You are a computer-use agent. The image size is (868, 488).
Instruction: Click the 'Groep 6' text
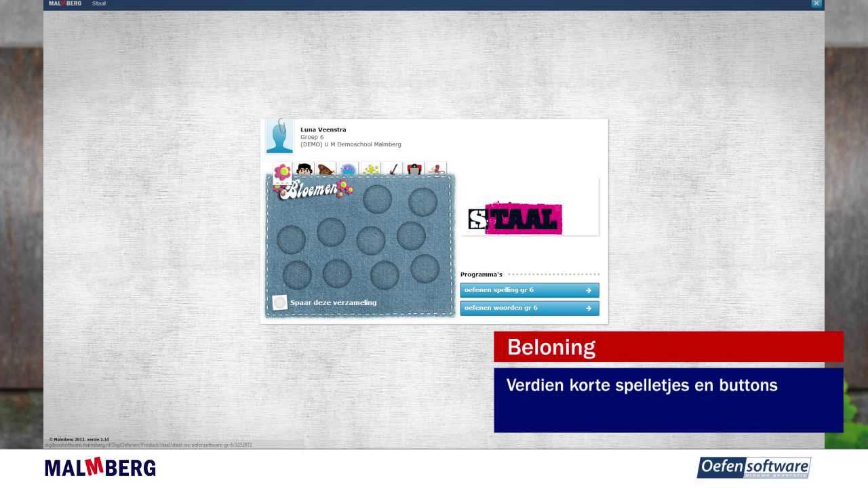tap(312, 137)
